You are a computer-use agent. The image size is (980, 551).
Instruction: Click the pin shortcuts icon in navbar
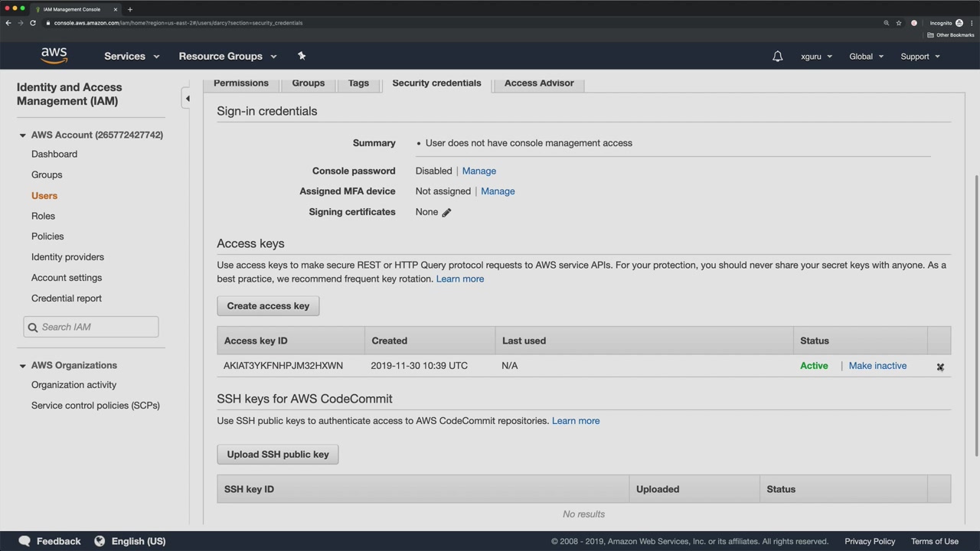pyautogui.click(x=302, y=56)
